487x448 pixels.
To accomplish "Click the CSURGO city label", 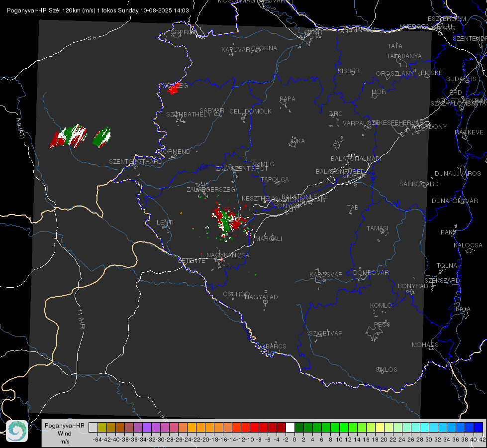I will click(x=236, y=294).
